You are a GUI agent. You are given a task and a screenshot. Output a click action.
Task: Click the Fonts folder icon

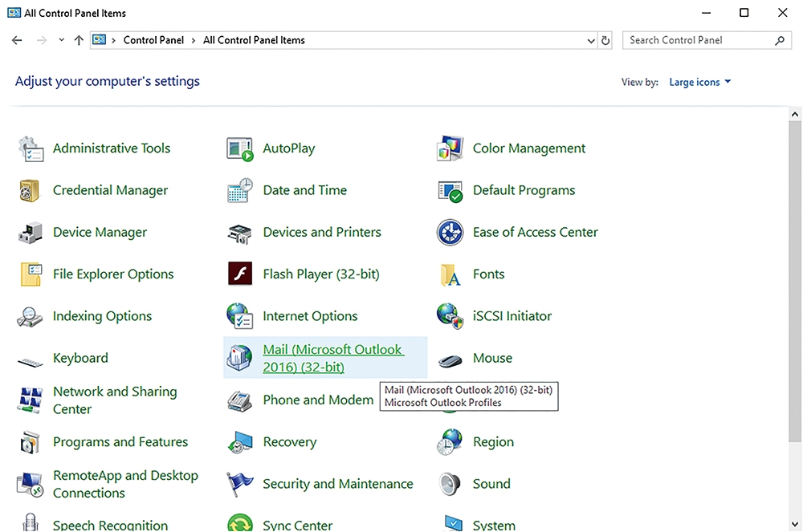click(x=450, y=274)
